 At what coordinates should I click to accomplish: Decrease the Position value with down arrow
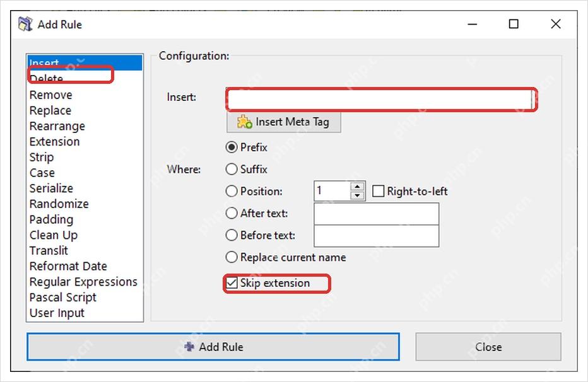coord(357,195)
